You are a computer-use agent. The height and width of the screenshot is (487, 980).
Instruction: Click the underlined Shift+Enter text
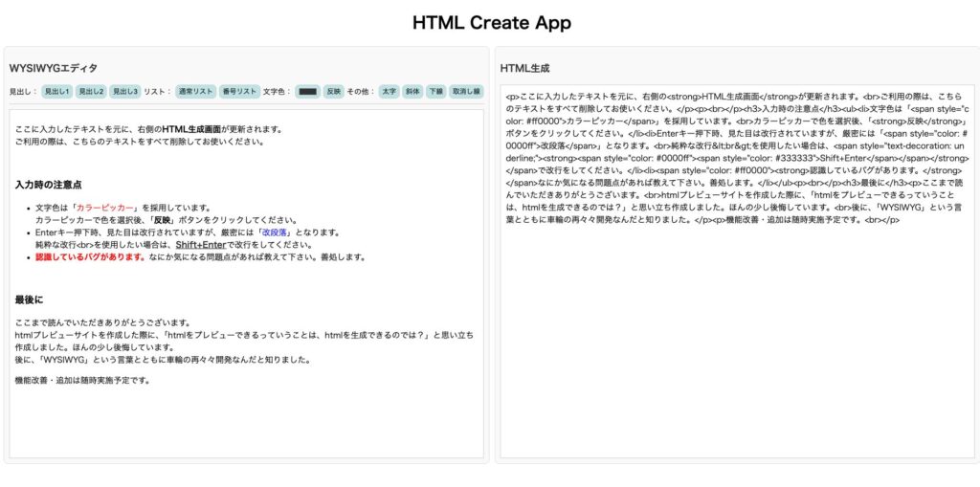(x=201, y=245)
